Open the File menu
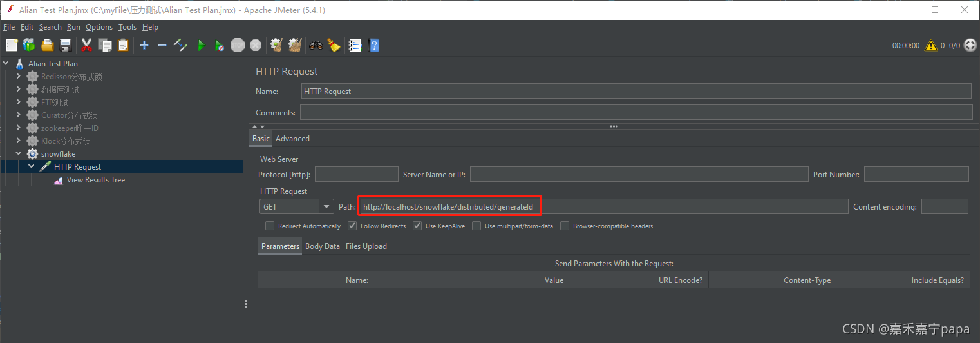 coord(9,27)
